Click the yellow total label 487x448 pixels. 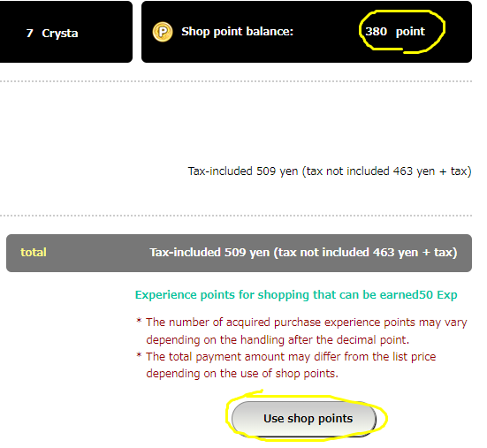click(x=34, y=252)
